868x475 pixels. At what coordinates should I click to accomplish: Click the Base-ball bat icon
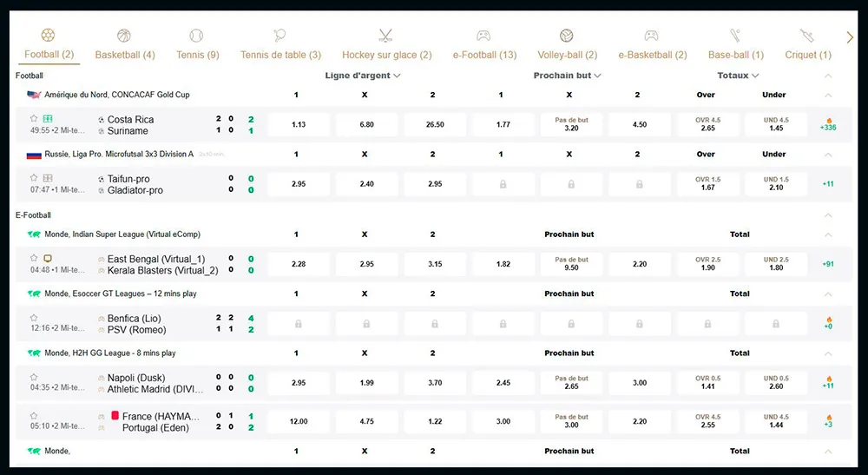tap(736, 36)
